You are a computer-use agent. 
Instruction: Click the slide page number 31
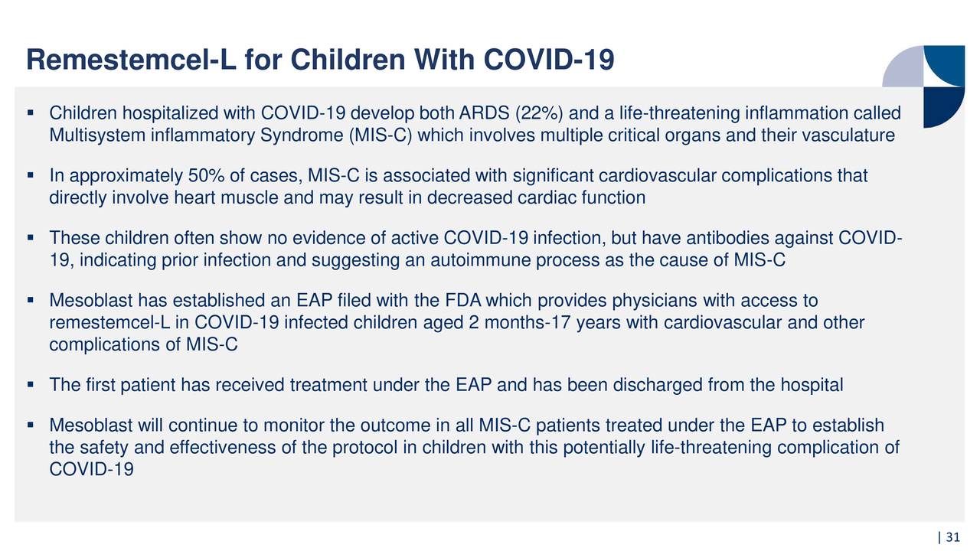click(951, 537)
